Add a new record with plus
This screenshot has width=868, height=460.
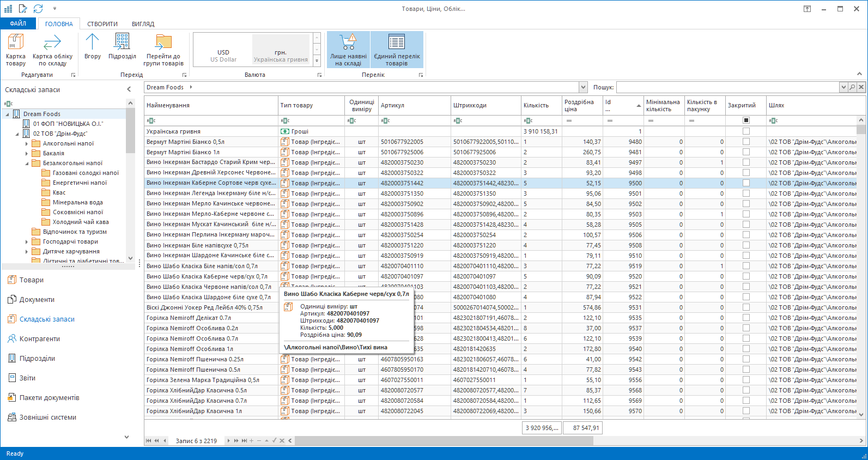pyautogui.click(x=252, y=440)
